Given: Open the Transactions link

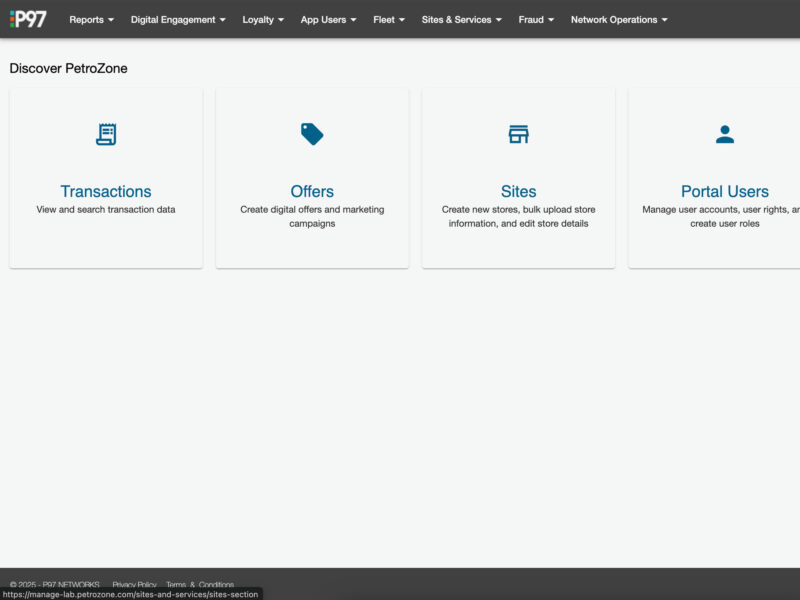Looking at the screenshot, I should 105,191.
